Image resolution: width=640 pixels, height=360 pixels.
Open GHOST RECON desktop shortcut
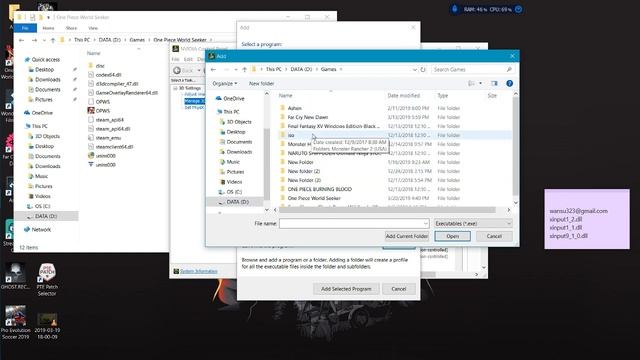coord(15,276)
